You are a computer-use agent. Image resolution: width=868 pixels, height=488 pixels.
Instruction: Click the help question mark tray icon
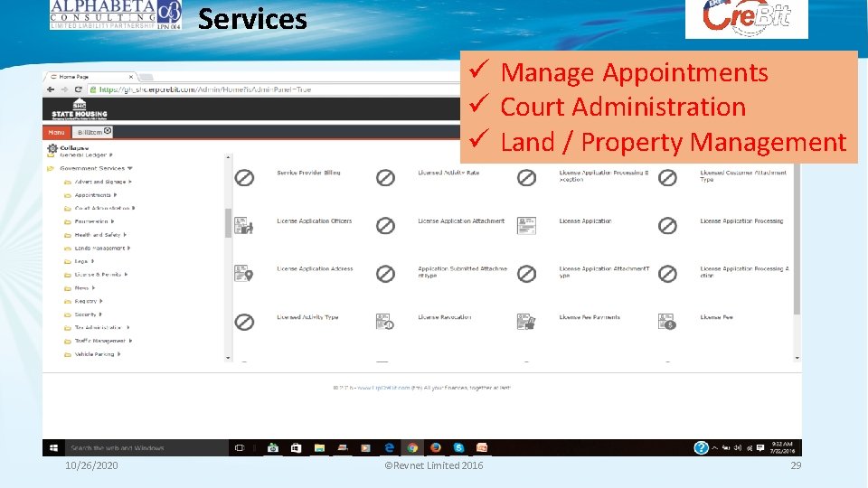click(x=701, y=447)
